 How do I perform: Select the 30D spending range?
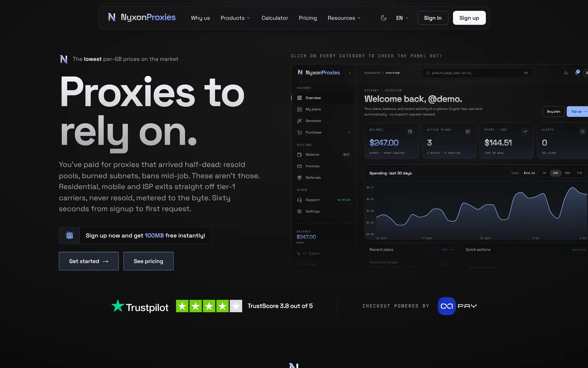point(556,173)
